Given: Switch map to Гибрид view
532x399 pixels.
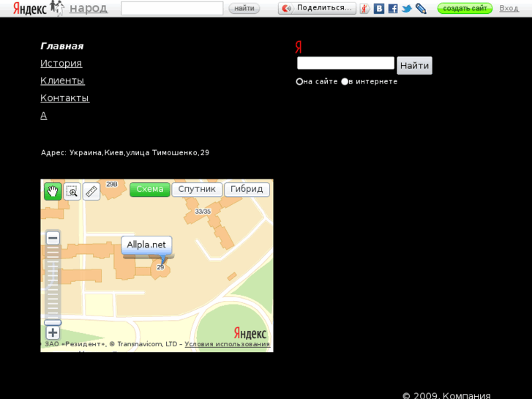Looking at the screenshot, I should (x=247, y=189).
